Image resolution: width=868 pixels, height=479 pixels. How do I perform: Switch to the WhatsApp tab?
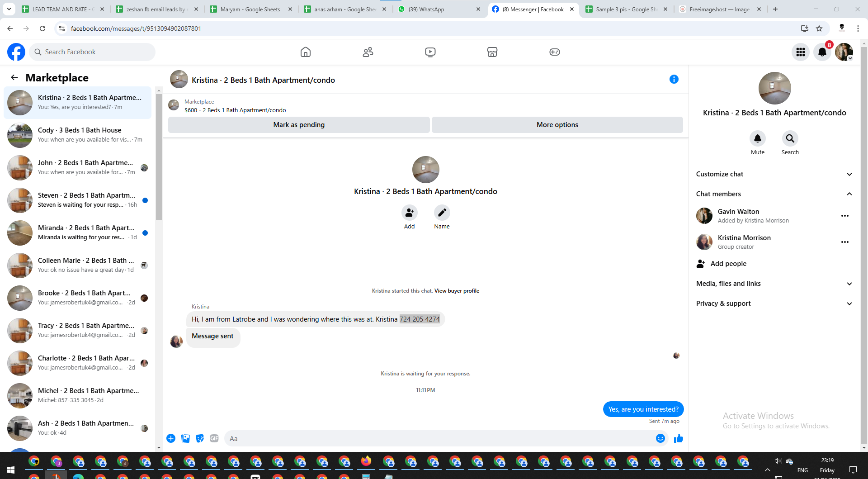tap(439, 9)
